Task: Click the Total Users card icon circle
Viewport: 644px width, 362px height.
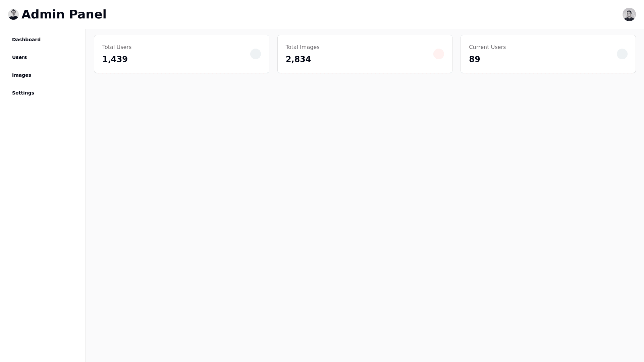Action: pyautogui.click(x=255, y=54)
